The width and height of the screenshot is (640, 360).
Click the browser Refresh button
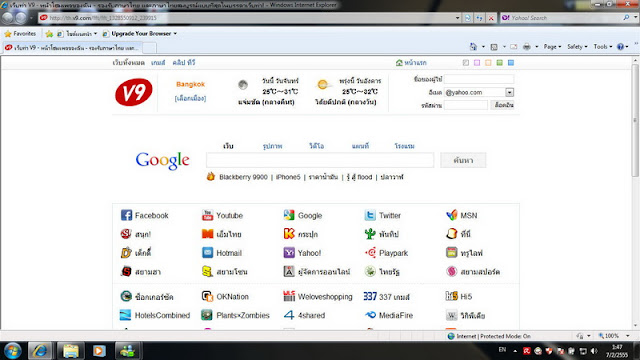point(479,18)
